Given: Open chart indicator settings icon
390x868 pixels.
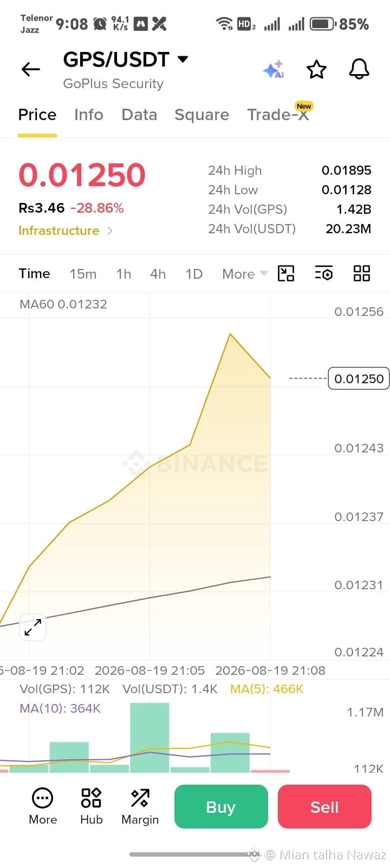Looking at the screenshot, I should coord(324,273).
